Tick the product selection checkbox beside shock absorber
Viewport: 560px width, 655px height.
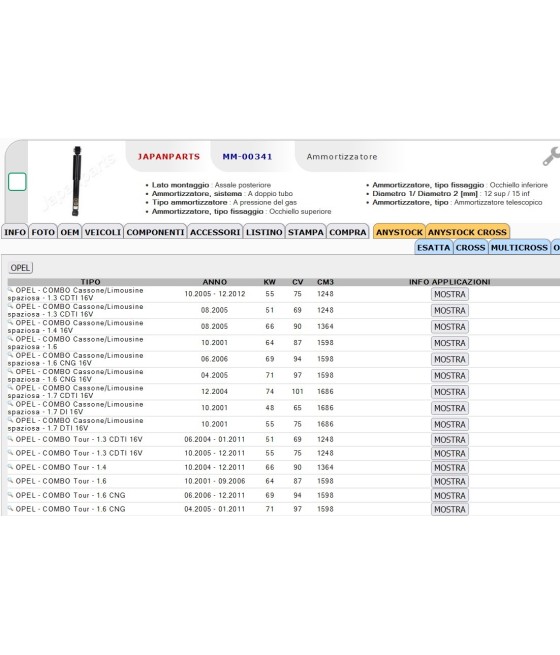click(17, 182)
